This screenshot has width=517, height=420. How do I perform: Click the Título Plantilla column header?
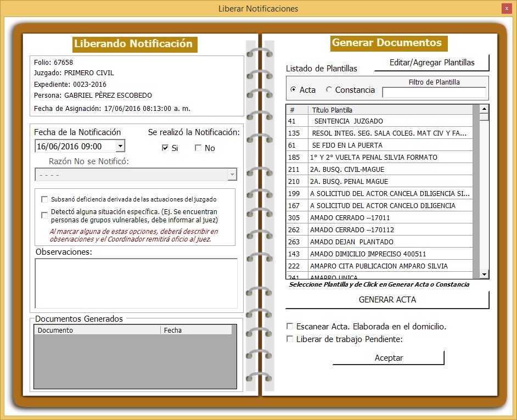390,110
